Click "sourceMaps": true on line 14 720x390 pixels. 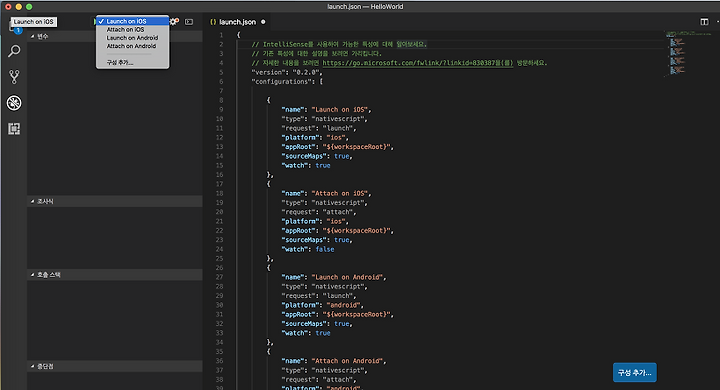click(317, 156)
